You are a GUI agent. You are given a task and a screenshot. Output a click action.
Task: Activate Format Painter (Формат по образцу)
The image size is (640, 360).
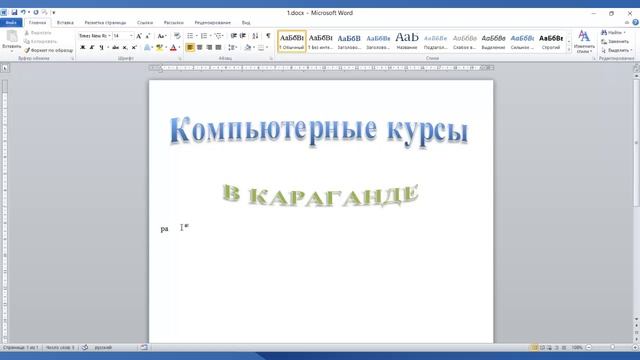[x=49, y=50]
